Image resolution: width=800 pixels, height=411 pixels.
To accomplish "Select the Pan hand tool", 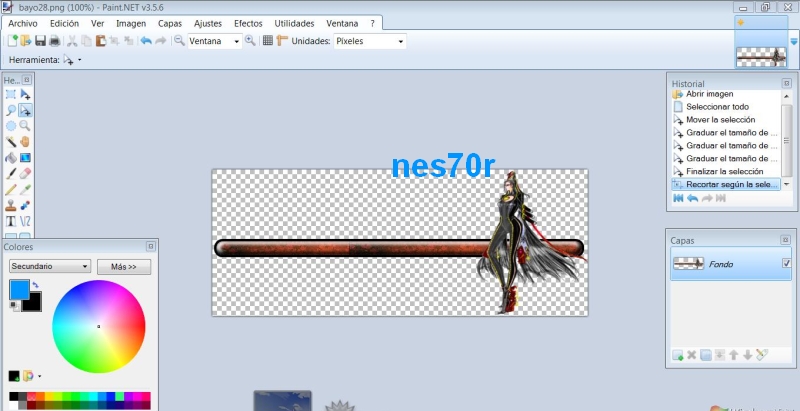I will coord(25,142).
